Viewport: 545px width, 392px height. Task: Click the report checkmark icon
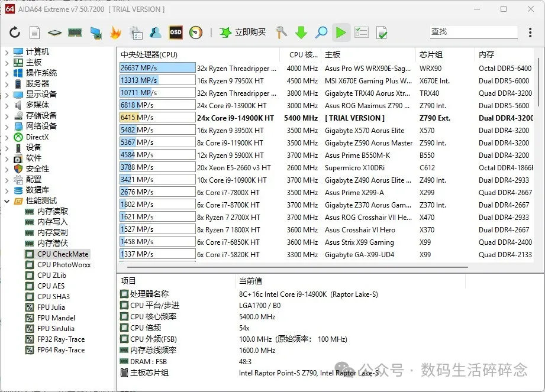pyautogui.click(x=381, y=33)
